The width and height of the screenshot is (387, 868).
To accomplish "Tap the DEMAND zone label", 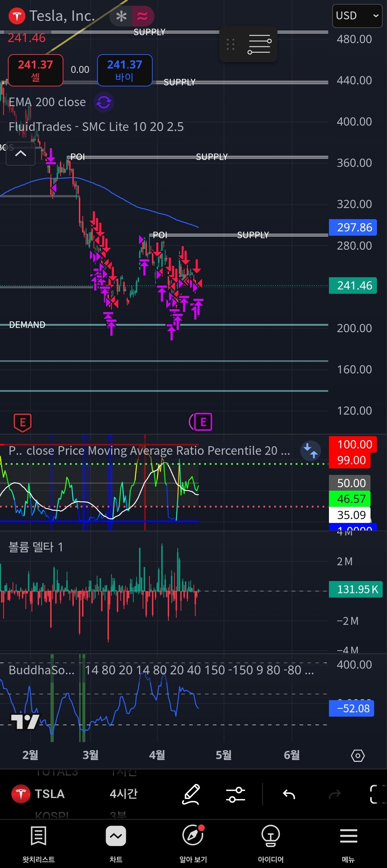I will [x=27, y=325].
